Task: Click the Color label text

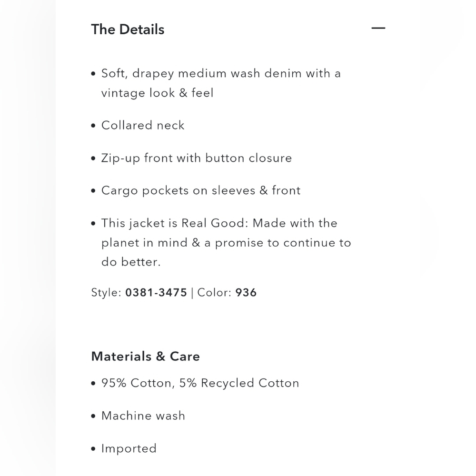Action: coord(214,292)
